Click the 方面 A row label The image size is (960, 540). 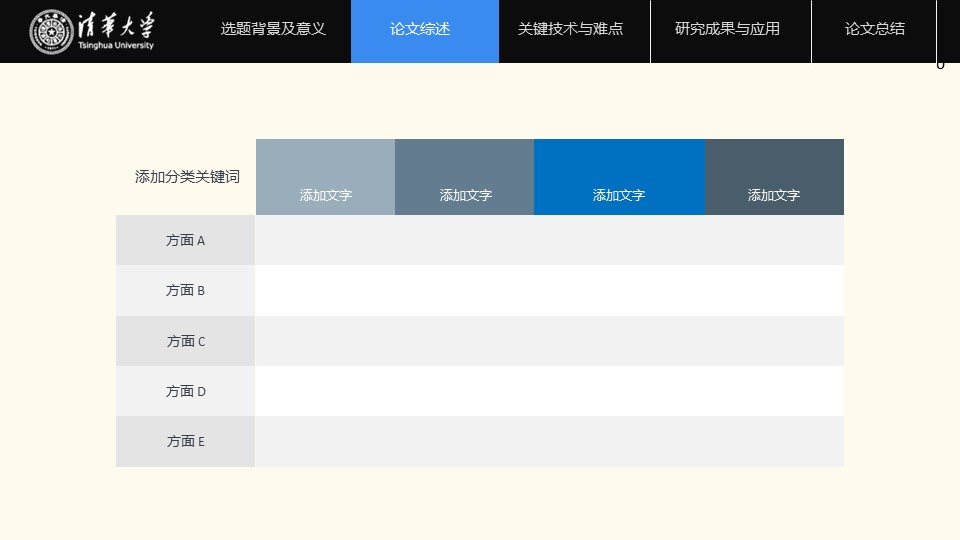(185, 240)
